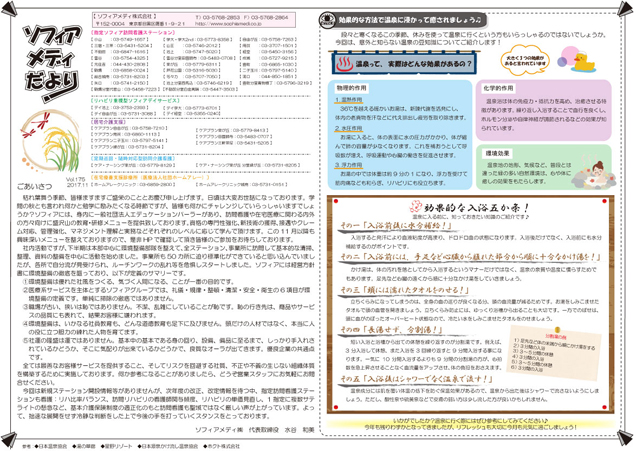This screenshot has height=451, width=636.
Task: Click the woman bathing in onsen illustration
Action: tap(593, 172)
